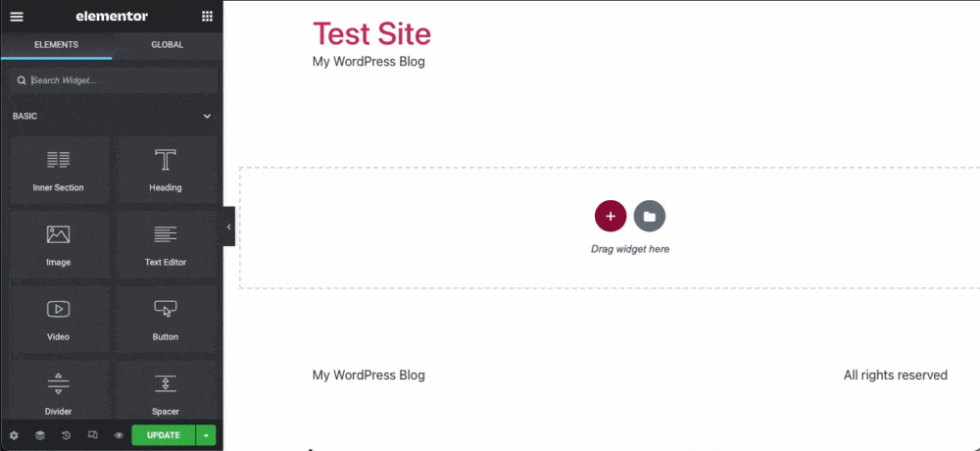Open save options arrow beside Update
Viewport: 980px width, 451px height.
pos(206,435)
